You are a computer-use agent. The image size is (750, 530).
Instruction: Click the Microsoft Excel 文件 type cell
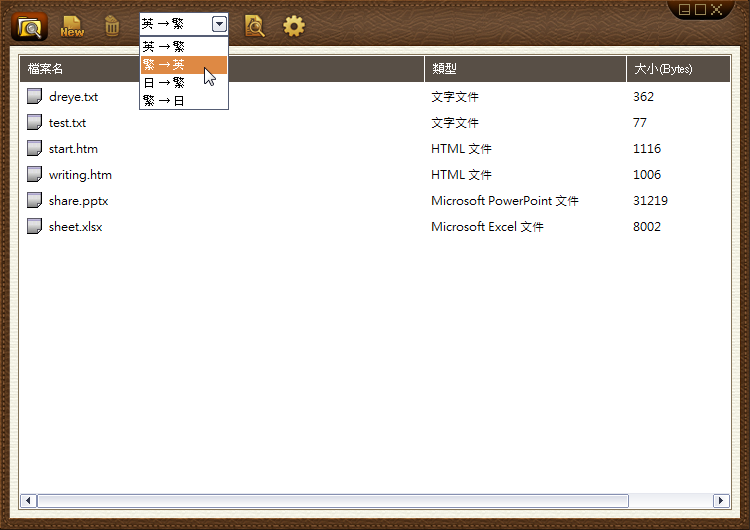(x=487, y=227)
